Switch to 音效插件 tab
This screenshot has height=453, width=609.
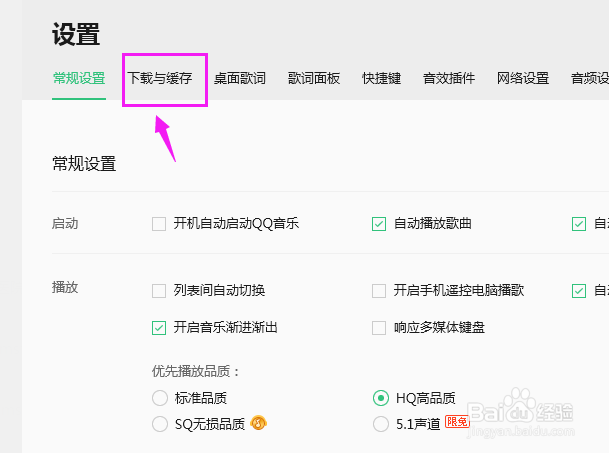click(449, 78)
